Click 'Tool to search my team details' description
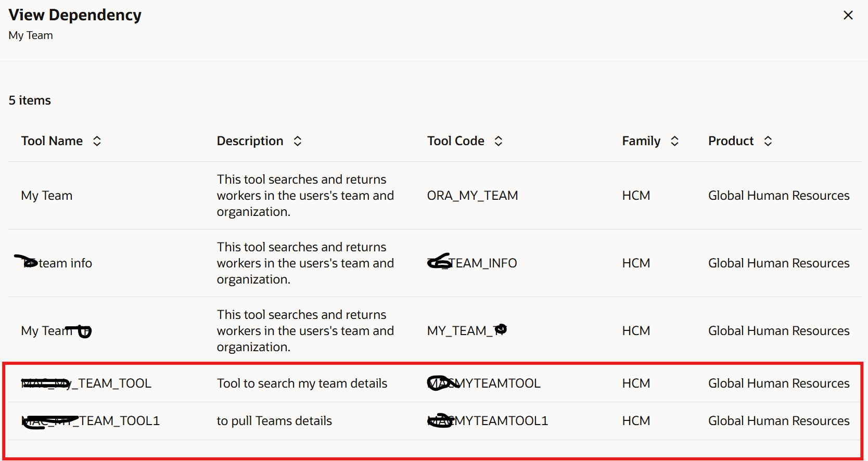 pos(302,383)
